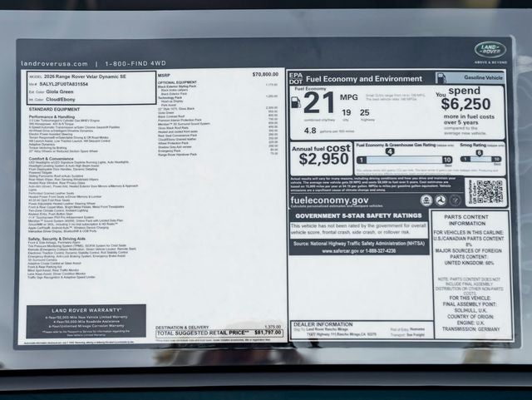
Task: Select the model name 2026 Range Rover Velar Dynamic SE
Action: click(85, 77)
